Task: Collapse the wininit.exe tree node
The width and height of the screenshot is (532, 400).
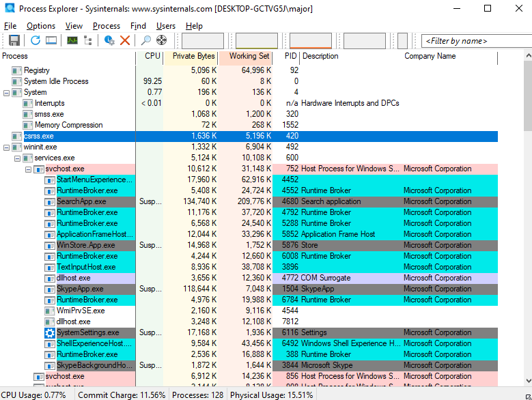Action: pyautogui.click(x=7, y=147)
